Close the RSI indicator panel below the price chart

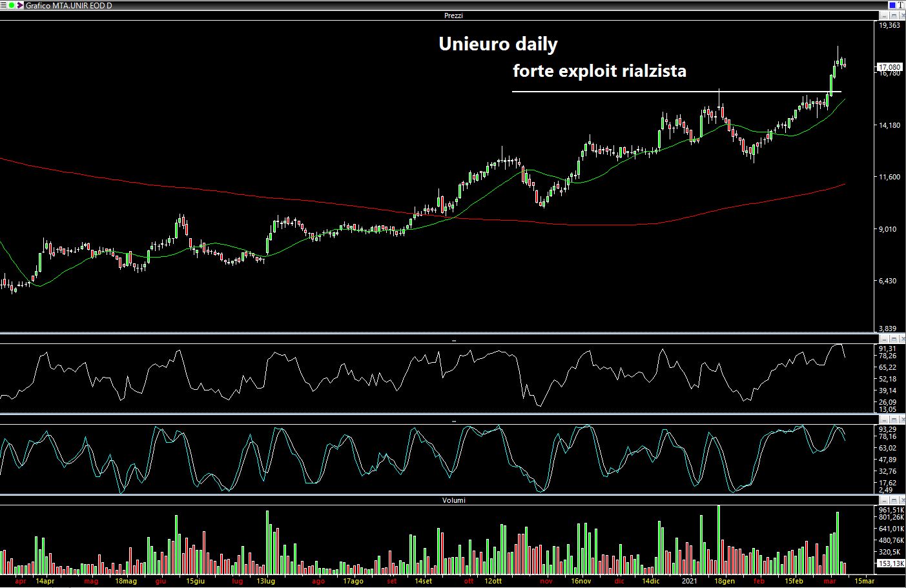(x=901, y=339)
